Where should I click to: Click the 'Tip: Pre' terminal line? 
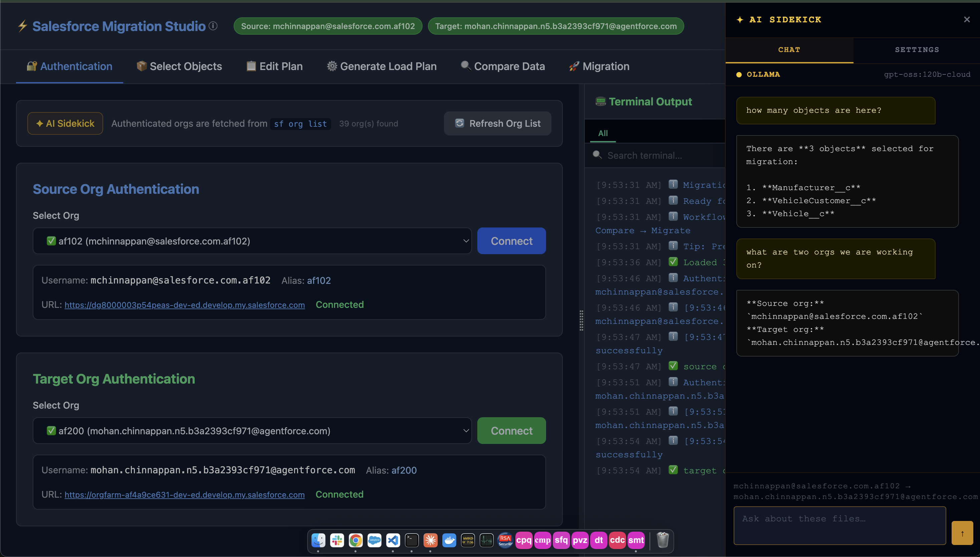tap(661, 246)
